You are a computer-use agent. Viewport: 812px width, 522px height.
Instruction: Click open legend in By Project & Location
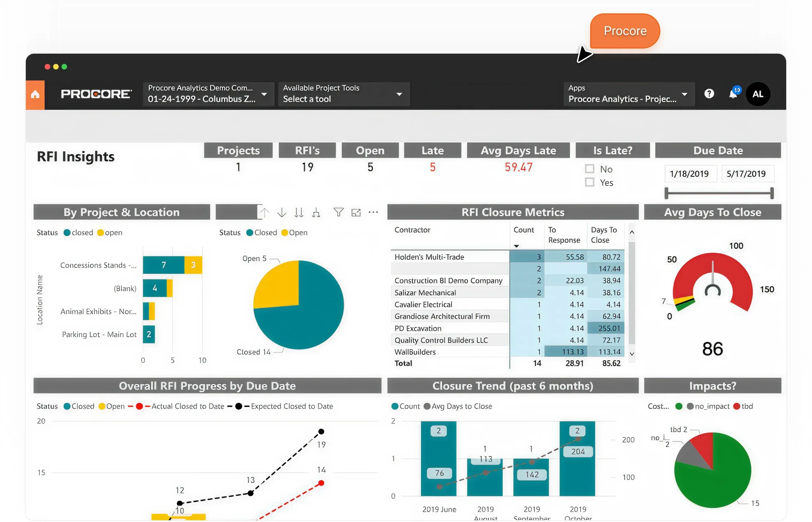[110, 232]
